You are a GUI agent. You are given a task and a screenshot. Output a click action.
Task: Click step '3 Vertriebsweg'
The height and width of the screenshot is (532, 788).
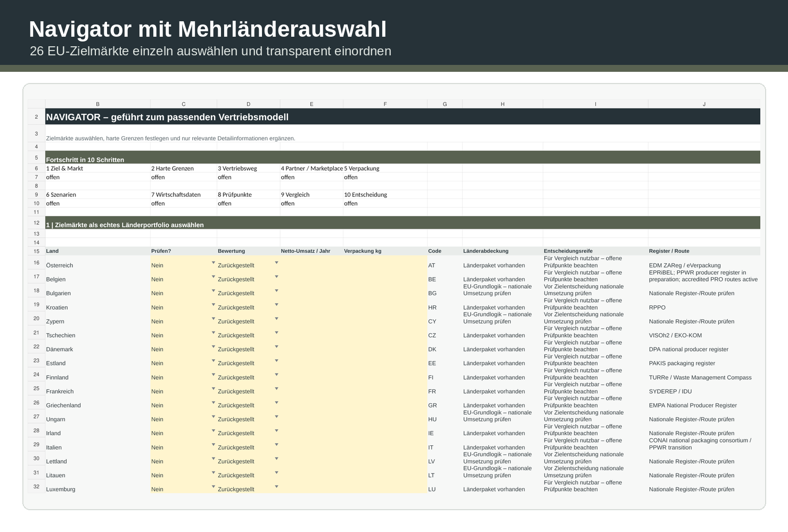click(248, 168)
